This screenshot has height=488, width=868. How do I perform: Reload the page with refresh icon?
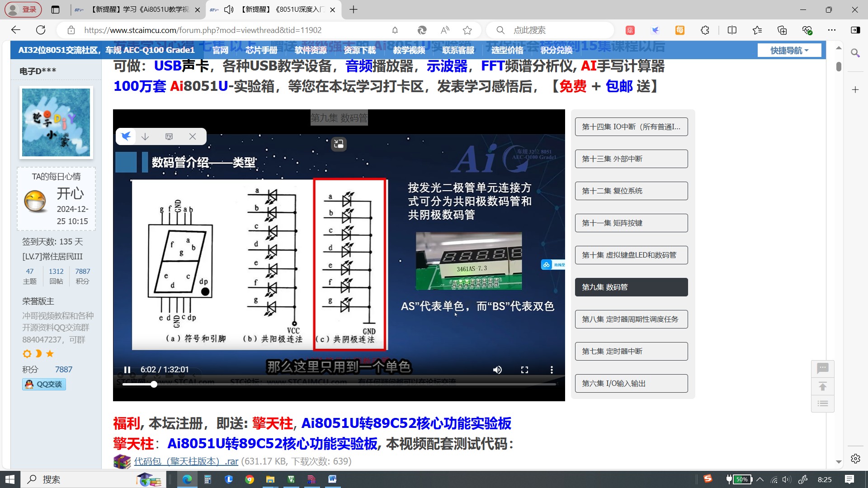click(x=41, y=30)
